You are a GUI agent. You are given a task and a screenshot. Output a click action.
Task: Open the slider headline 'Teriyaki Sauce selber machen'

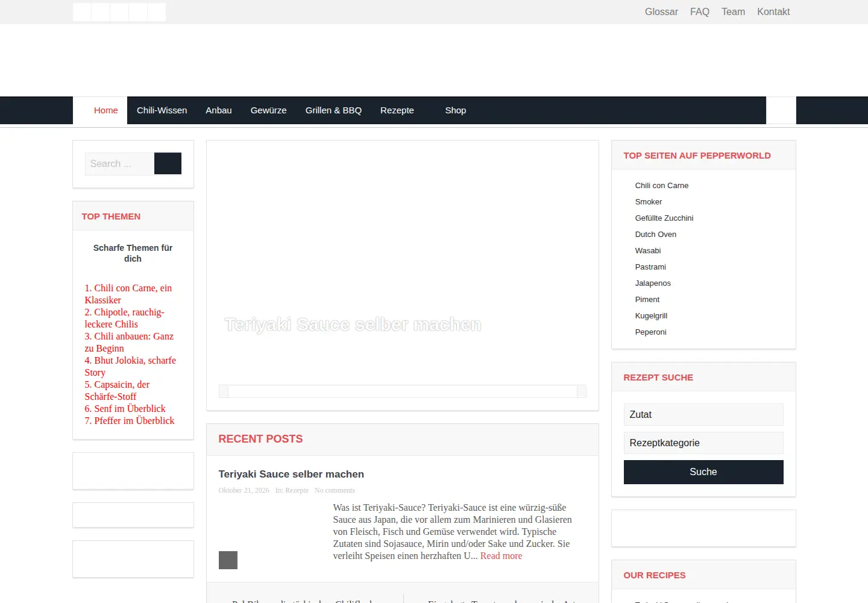(x=353, y=324)
